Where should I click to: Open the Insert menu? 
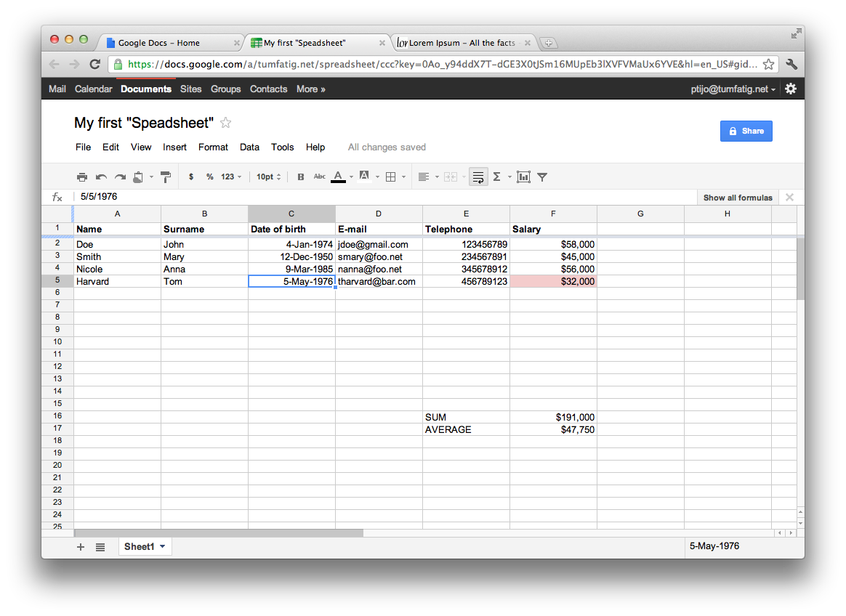point(175,147)
